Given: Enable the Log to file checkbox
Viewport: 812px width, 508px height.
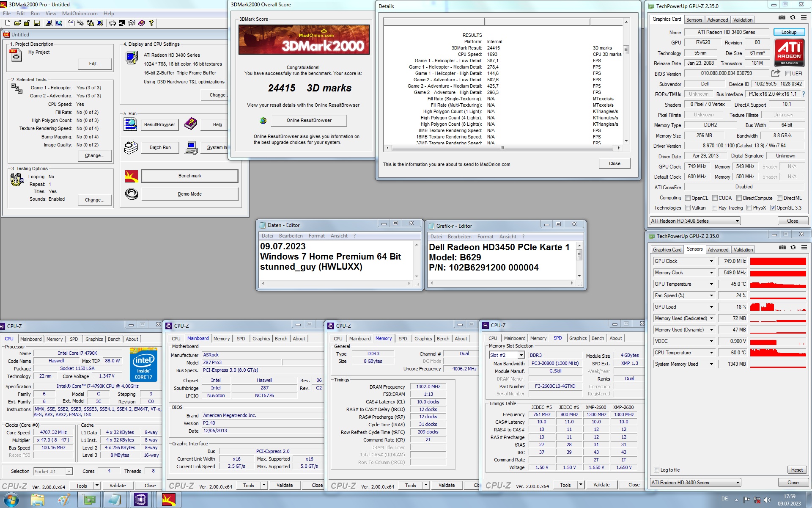Looking at the screenshot, I should coord(657,470).
